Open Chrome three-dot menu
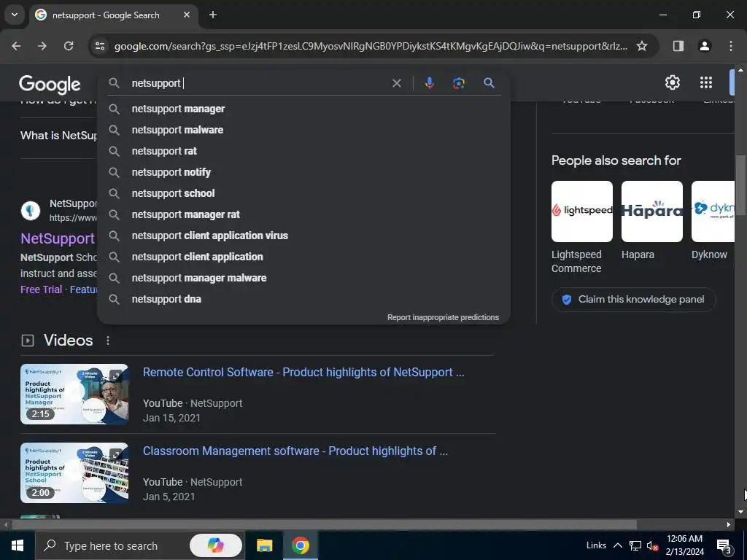Image resolution: width=747 pixels, height=560 pixels. click(730, 46)
